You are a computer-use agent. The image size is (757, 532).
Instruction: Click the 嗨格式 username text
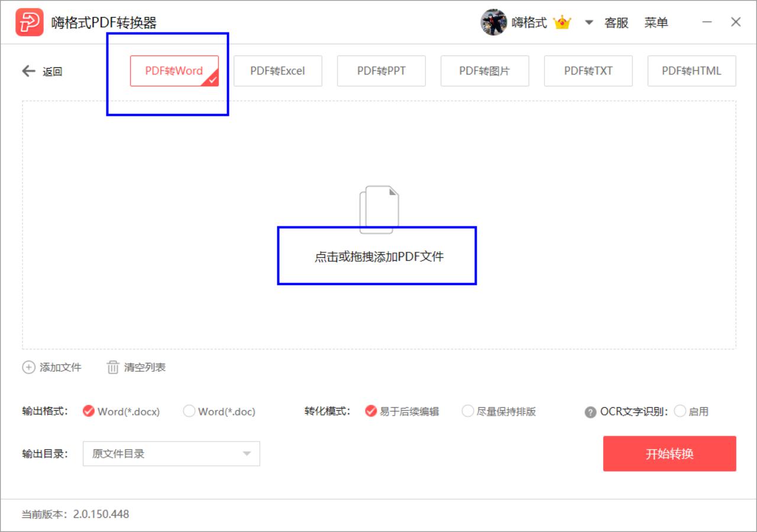pos(529,23)
